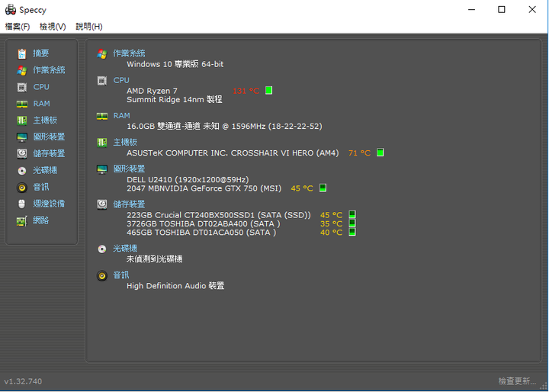The height and width of the screenshot is (392, 549).
Task: Maximize the Speccy window
Action: [x=502, y=10]
